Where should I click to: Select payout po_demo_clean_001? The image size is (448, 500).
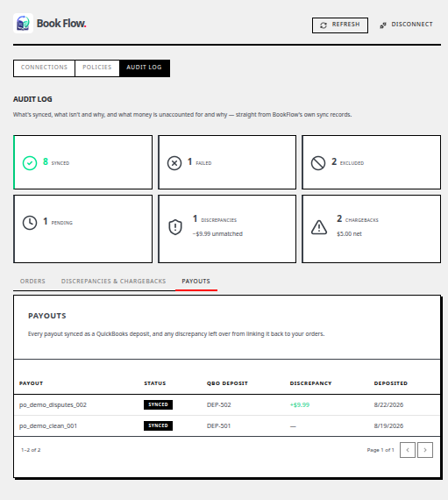(x=48, y=426)
